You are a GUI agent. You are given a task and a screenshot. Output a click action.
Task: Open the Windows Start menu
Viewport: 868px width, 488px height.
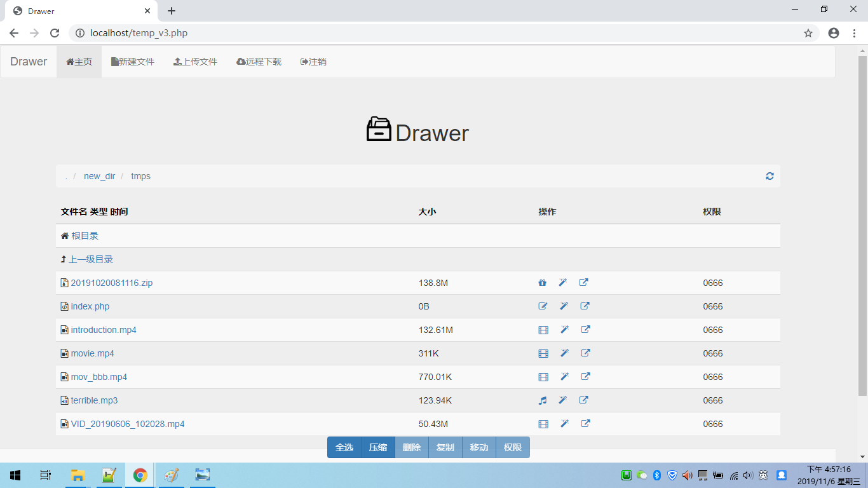point(15,475)
